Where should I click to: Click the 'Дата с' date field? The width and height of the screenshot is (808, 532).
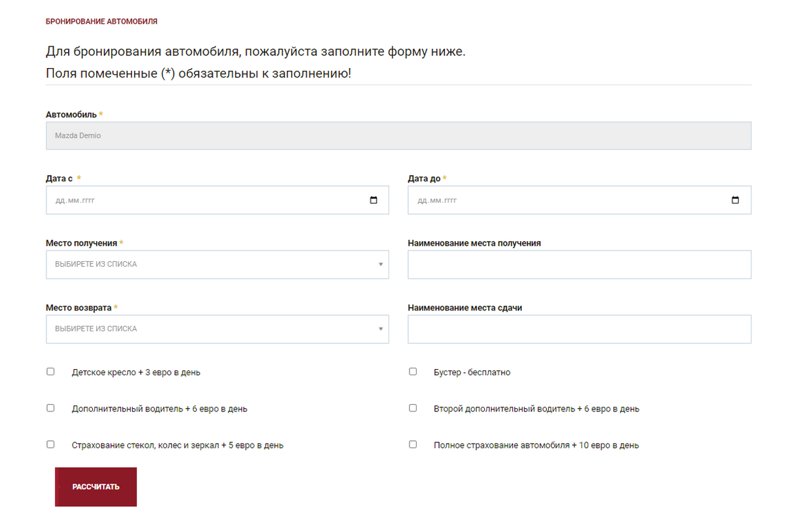202,201
